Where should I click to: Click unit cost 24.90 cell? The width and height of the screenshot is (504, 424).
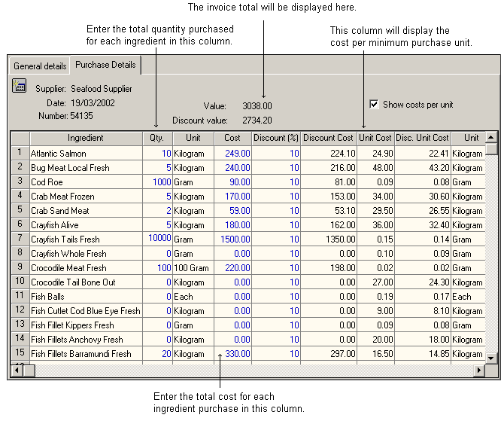click(x=375, y=154)
